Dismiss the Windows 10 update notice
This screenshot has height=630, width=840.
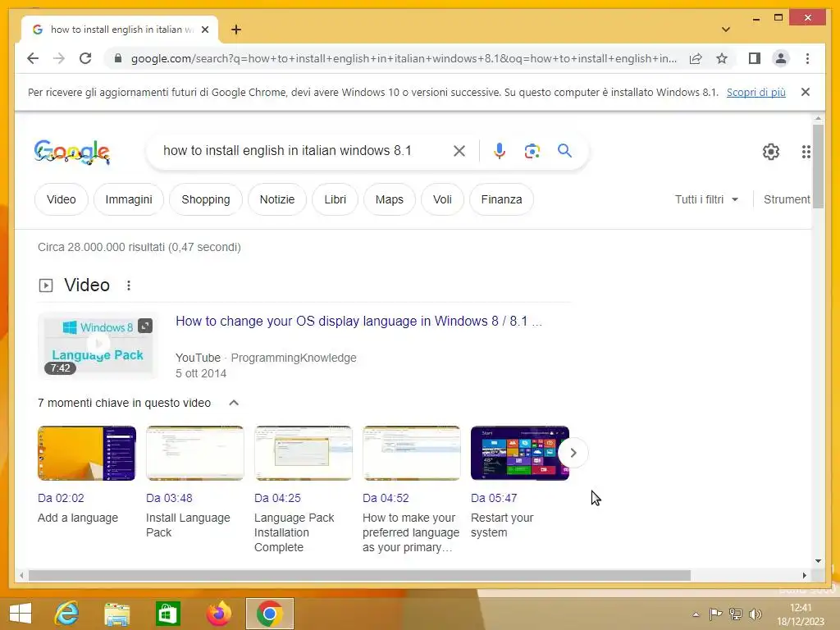pos(806,92)
